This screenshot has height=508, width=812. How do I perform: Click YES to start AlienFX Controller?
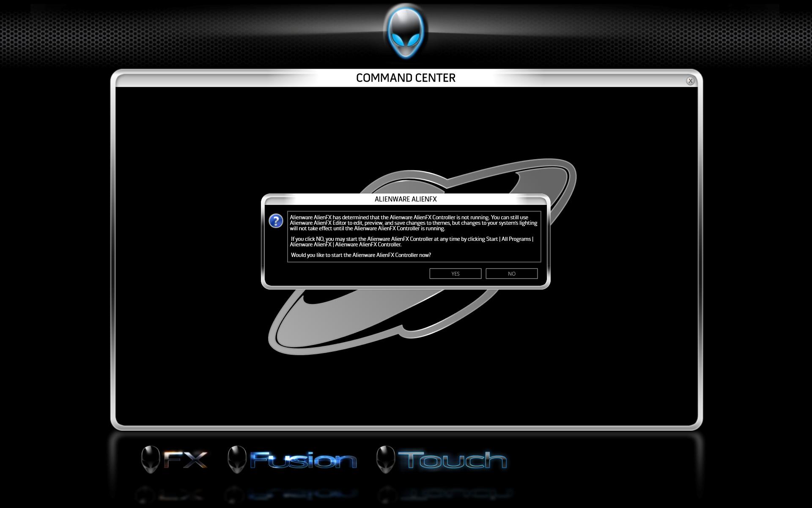pyautogui.click(x=455, y=273)
